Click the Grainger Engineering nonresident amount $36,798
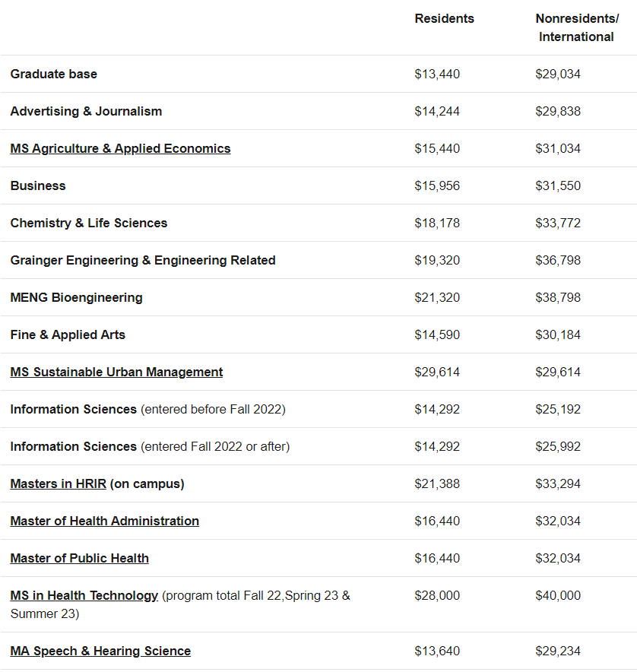Viewport: 637px width, 672px height. pyautogui.click(x=558, y=261)
